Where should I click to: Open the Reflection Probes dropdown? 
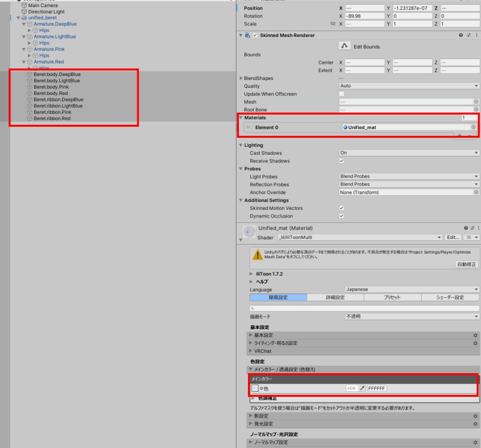tap(409, 184)
